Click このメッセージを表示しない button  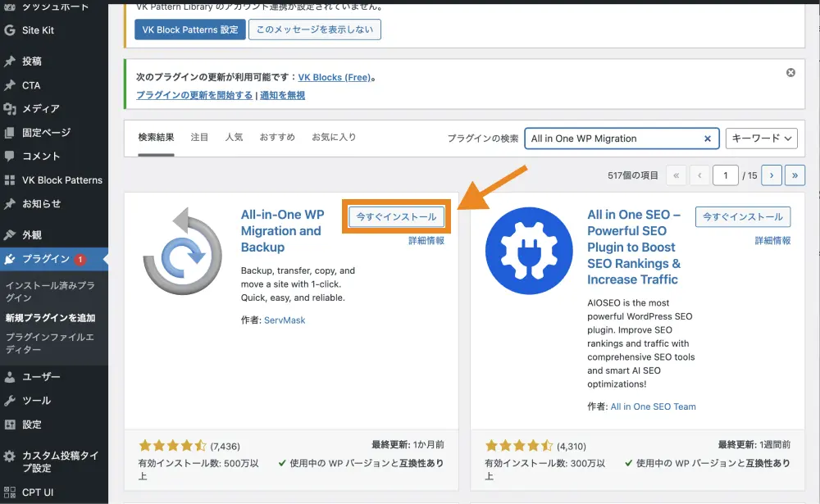coord(315,30)
